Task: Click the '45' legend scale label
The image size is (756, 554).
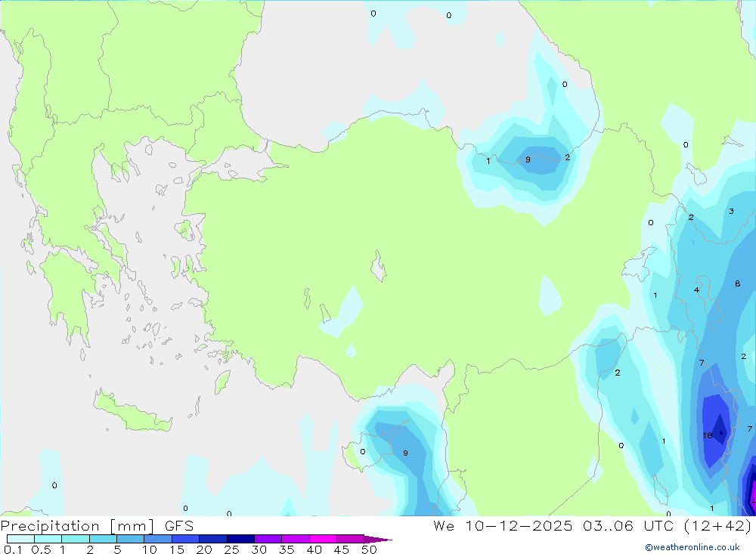Action: click(342, 549)
